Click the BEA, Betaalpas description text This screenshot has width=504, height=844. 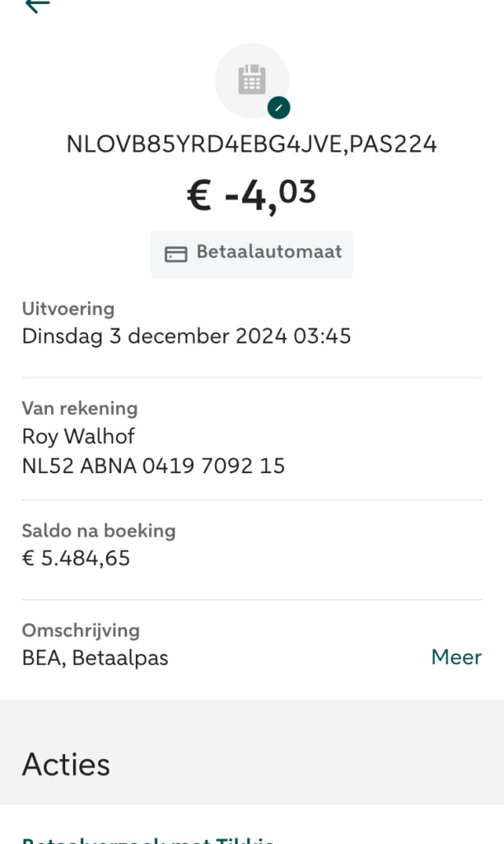coord(95,658)
